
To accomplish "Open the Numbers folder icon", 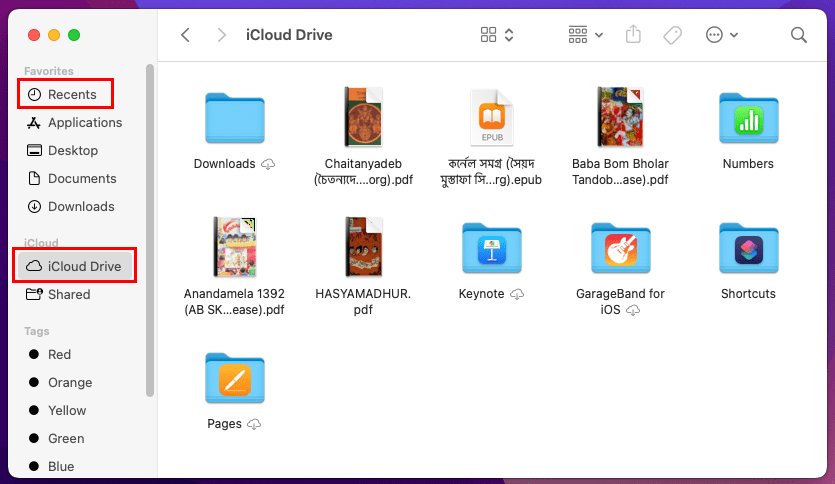I will coord(748,118).
